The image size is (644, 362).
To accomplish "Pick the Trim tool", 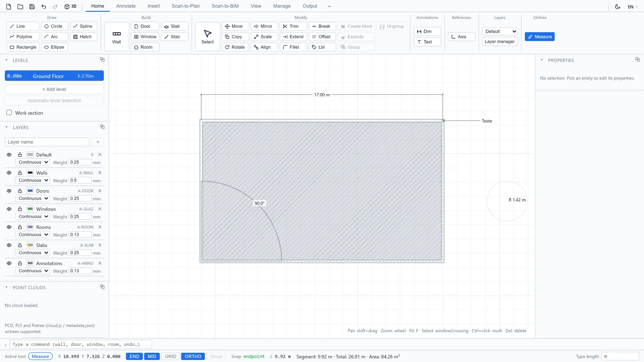I will [293, 26].
